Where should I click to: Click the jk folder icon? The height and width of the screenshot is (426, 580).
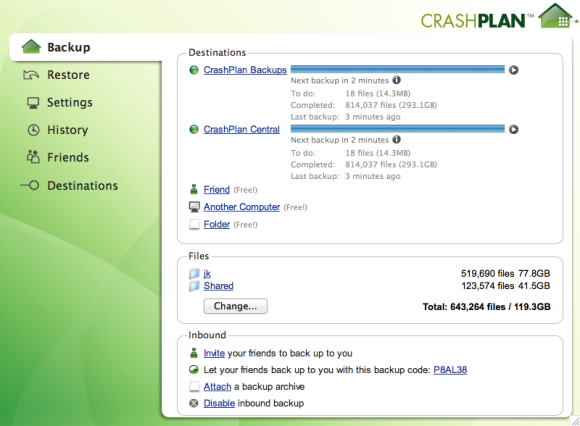coord(194,274)
